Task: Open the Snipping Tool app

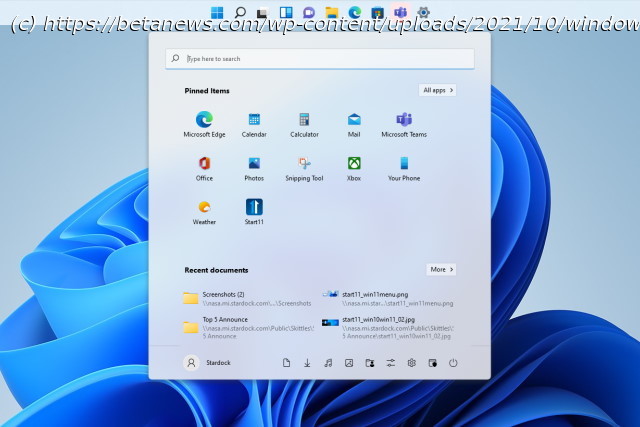Action: click(x=304, y=168)
